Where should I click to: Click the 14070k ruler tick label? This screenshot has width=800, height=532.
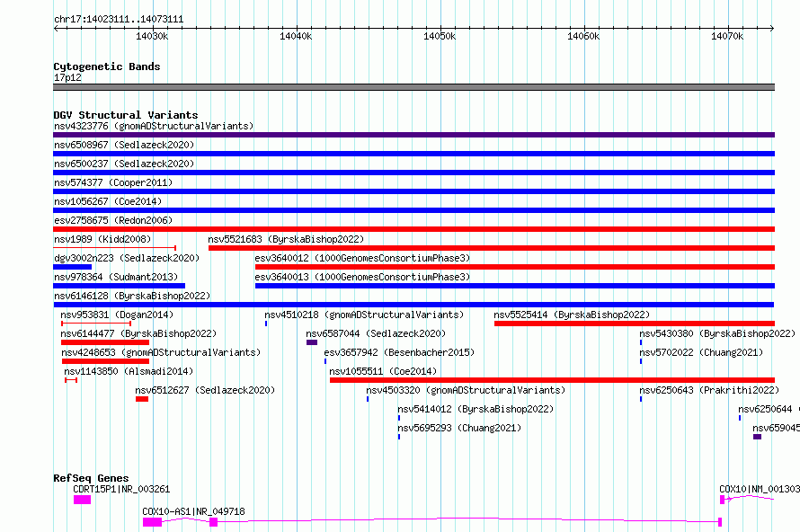click(x=727, y=36)
